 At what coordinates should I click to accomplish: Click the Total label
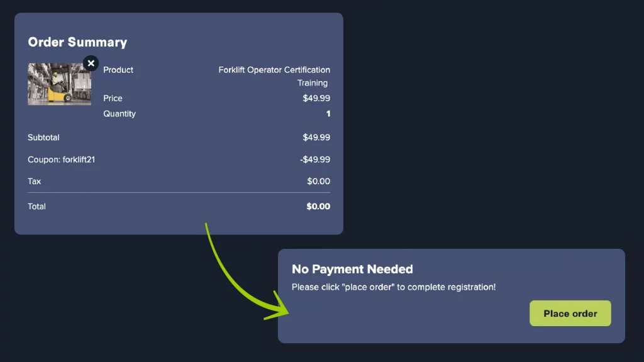[36, 206]
